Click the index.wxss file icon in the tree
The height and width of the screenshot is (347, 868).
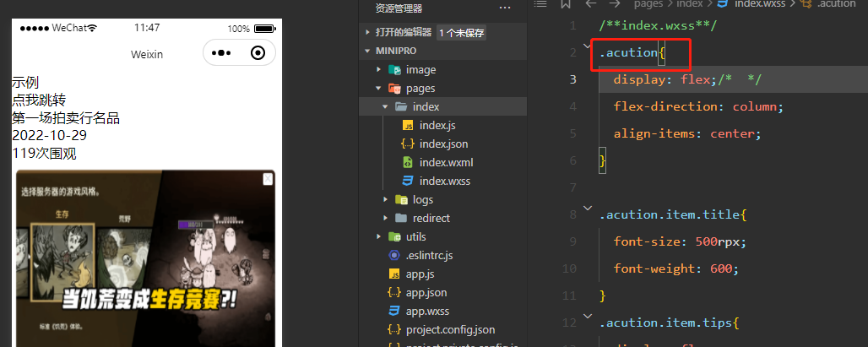pos(407,181)
